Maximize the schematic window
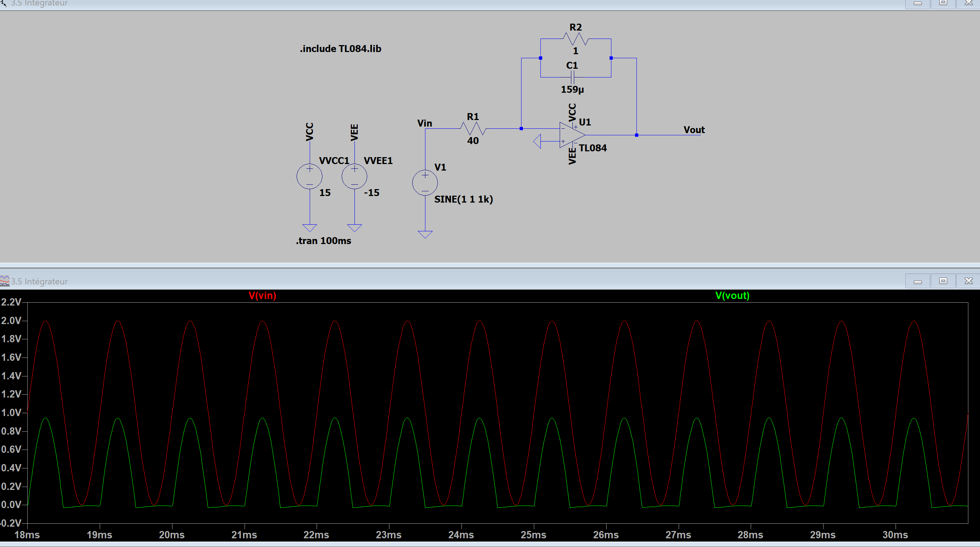Viewport: 980px width, 547px height. (x=943, y=4)
